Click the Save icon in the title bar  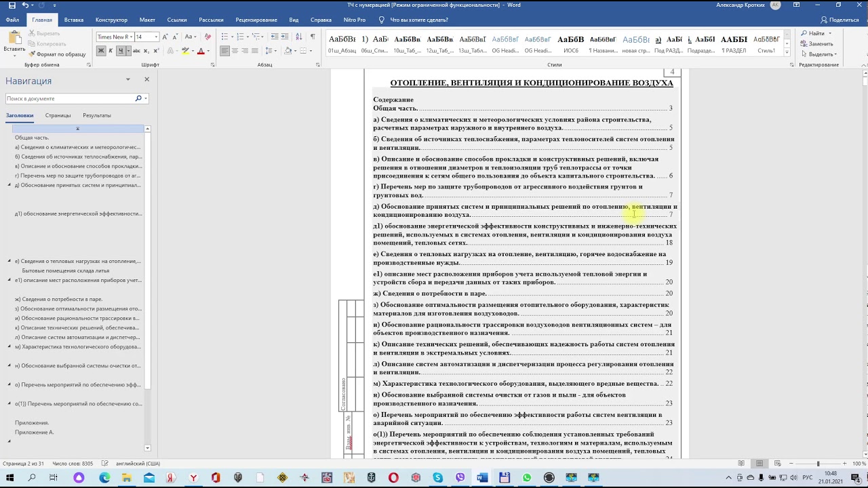click(x=12, y=5)
